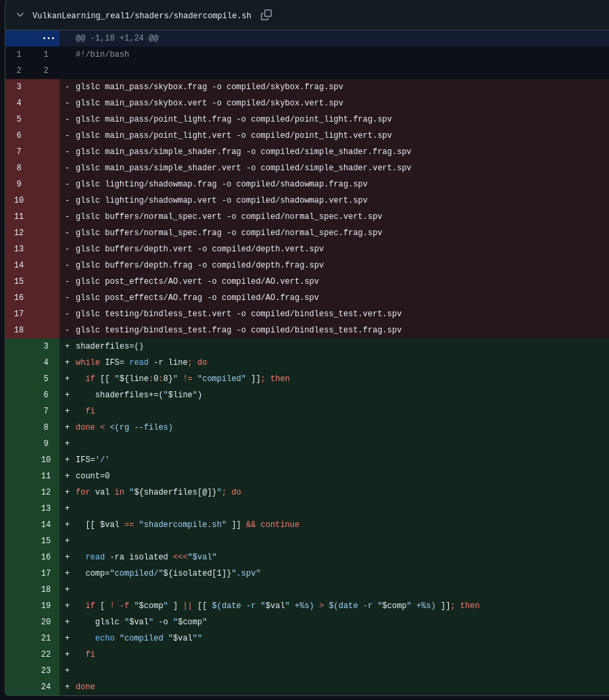Click added line for val in "${shaderfiles[@]}"
The height and width of the screenshot is (700, 609).
point(158,492)
